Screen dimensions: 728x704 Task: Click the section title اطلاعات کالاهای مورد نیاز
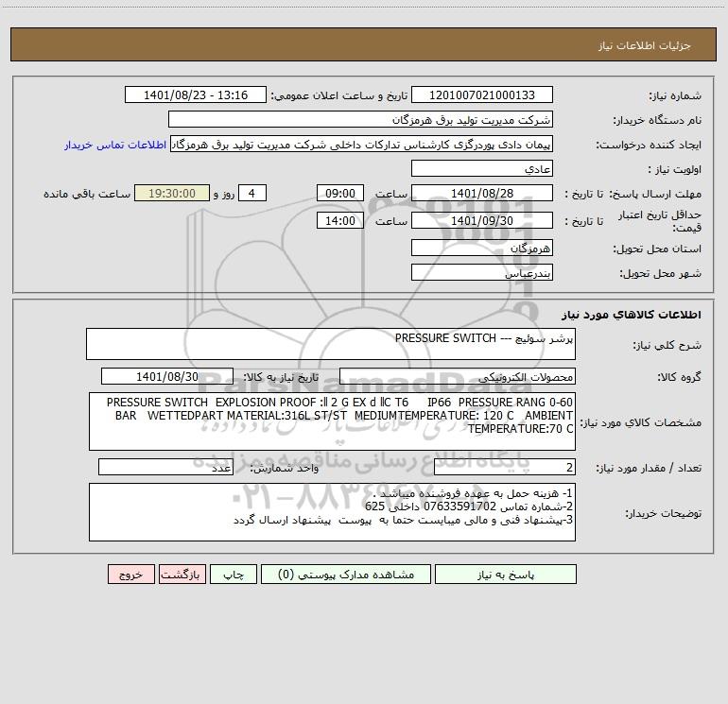pos(632,315)
